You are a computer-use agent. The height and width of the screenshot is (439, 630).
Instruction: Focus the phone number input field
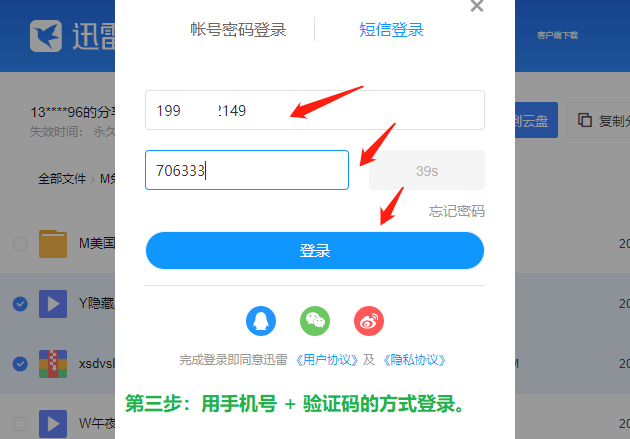point(315,110)
